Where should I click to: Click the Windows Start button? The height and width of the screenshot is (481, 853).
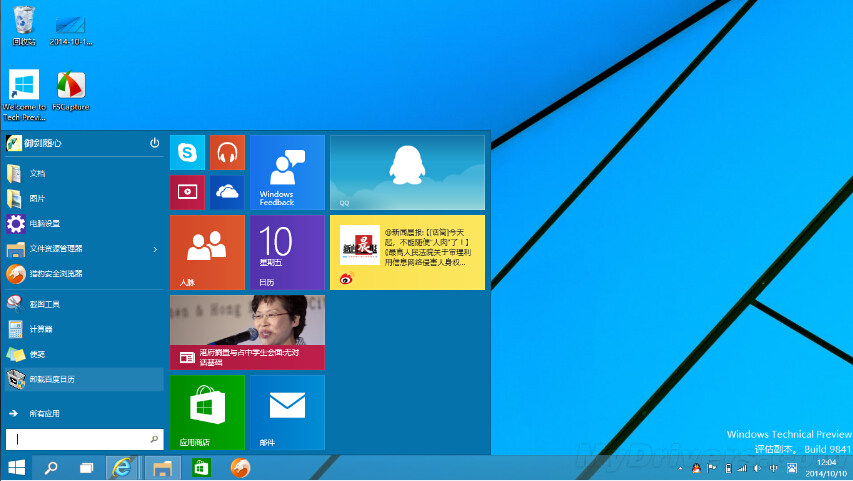[x=16, y=468]
